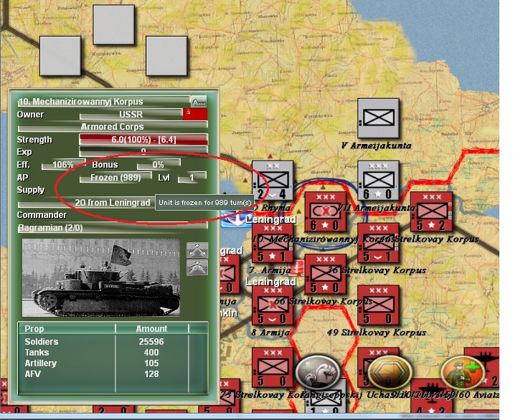
Task: Click the Strength bar showing 6.0(100%) - [6.4]
Action: 143,140
